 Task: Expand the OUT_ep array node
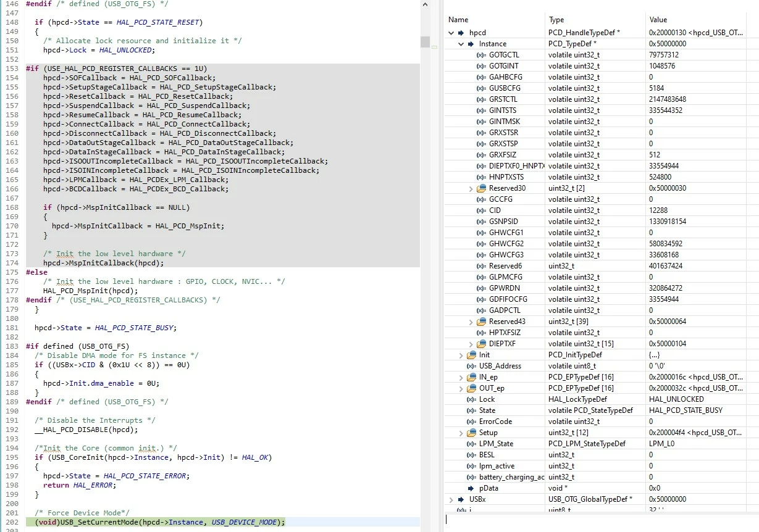[461, 388]
